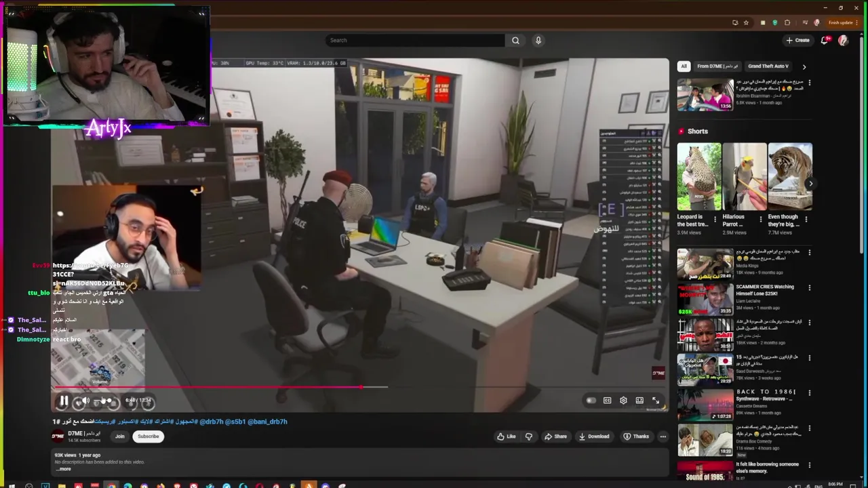Bookmark this page with the star icon

click(x=746, y=22)
